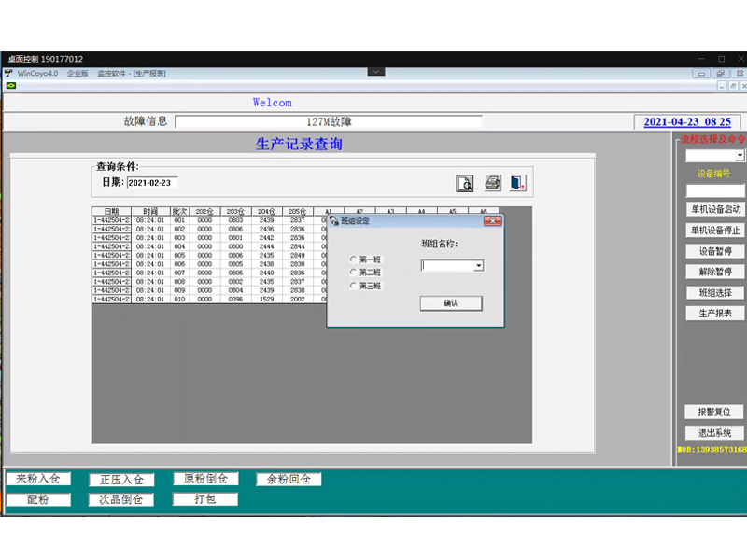Click the 班组设定 dialog title icon
747x560 pixels.
(x=333, y=221)
